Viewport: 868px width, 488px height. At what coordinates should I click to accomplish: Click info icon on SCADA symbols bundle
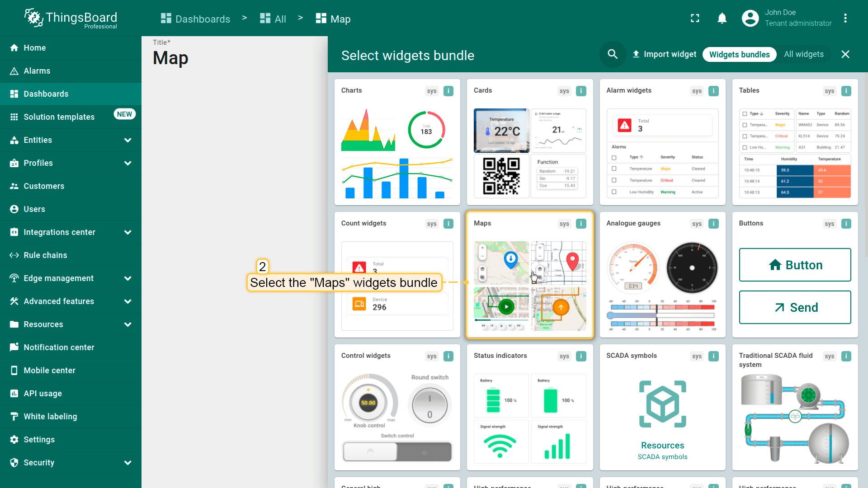pyautogui.click(x=713, y=356)
